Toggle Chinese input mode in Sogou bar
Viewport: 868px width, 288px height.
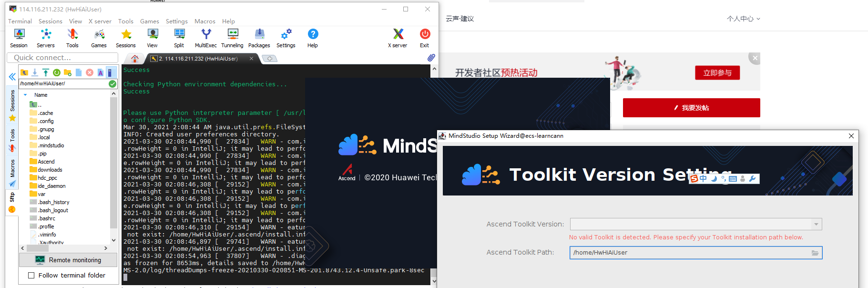pos(703,179)
